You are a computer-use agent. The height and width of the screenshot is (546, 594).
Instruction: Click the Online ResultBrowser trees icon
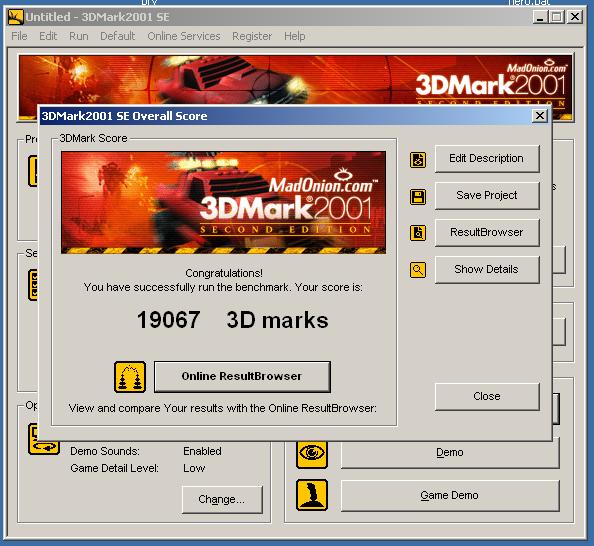point(130,377)
